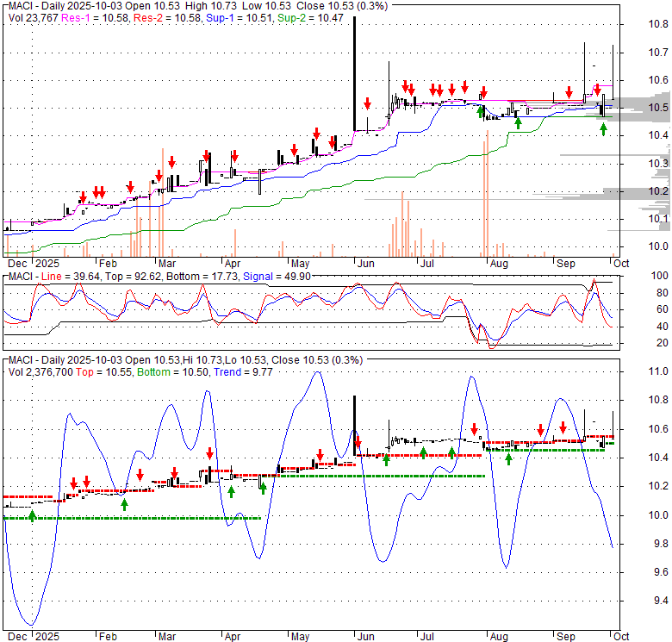This screenshot has height=642, width=672.
Task: Click the green buy arrow below the latest September candle in the top chart
Action: point(603,128)
